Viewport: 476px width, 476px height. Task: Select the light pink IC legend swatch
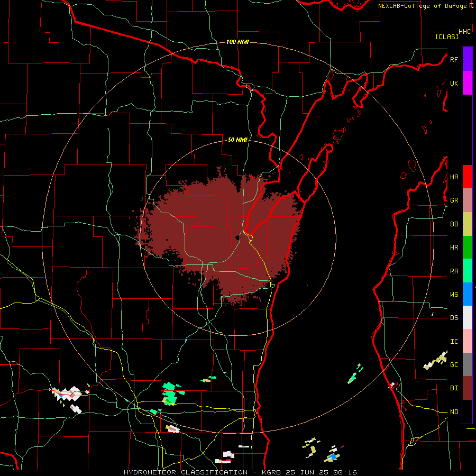click(x=467, y=341)
